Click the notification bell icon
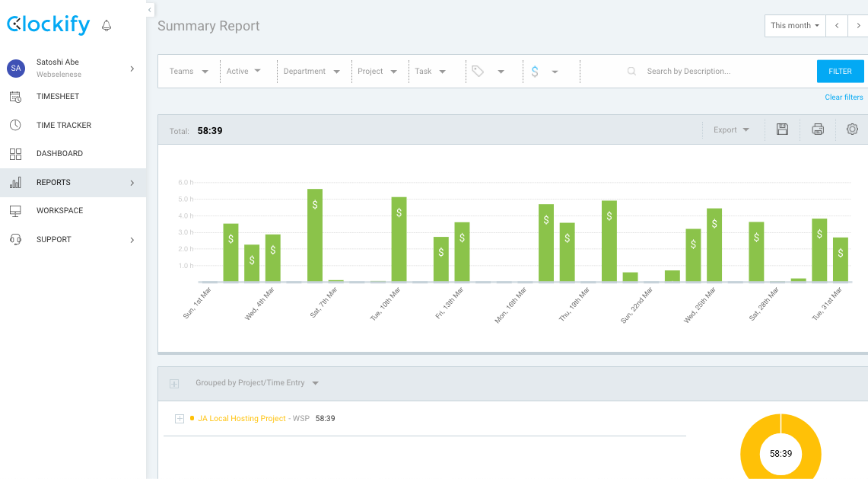This screenshot has width=868, height=479. (107, 26)
